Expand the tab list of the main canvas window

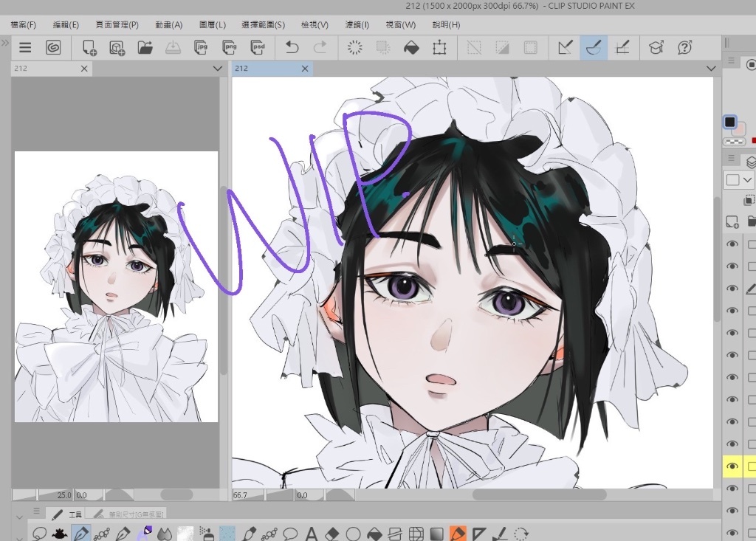tap(711, 69)
